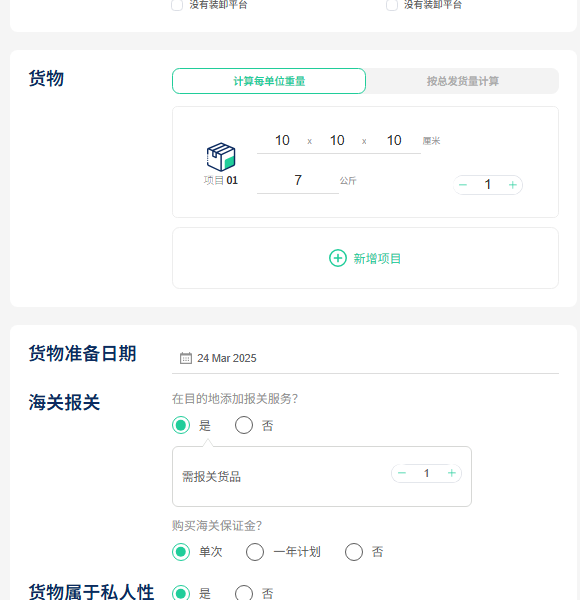Decrease item 01 quantity with the minus icon

(463, 185)
